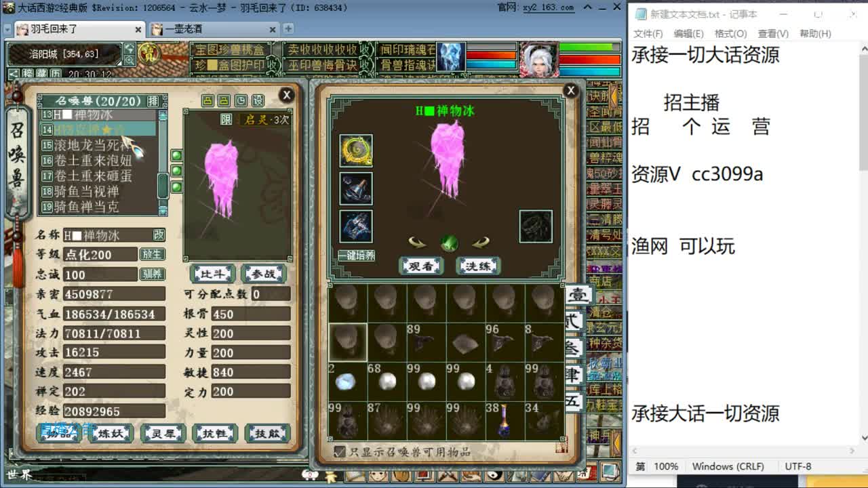Viewport: 868px width, 488px height.
Task: Click the bottom green orb beside beast list
Action: pyautogui.click(x=176, y=187)
